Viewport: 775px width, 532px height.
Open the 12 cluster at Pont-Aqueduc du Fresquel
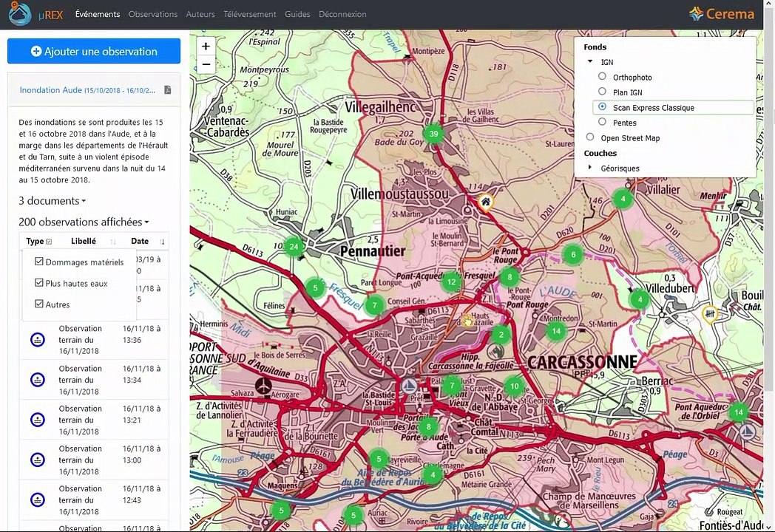(x=451, y=282)
